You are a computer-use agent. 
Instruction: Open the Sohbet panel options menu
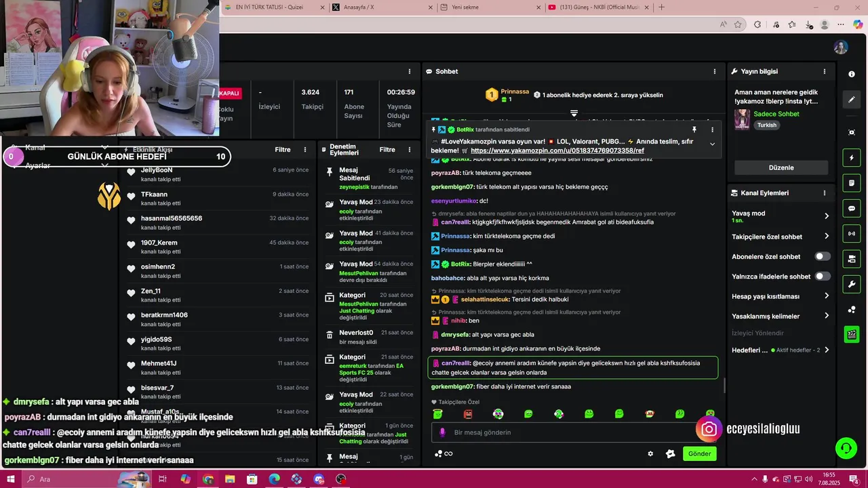pos(714,71)
